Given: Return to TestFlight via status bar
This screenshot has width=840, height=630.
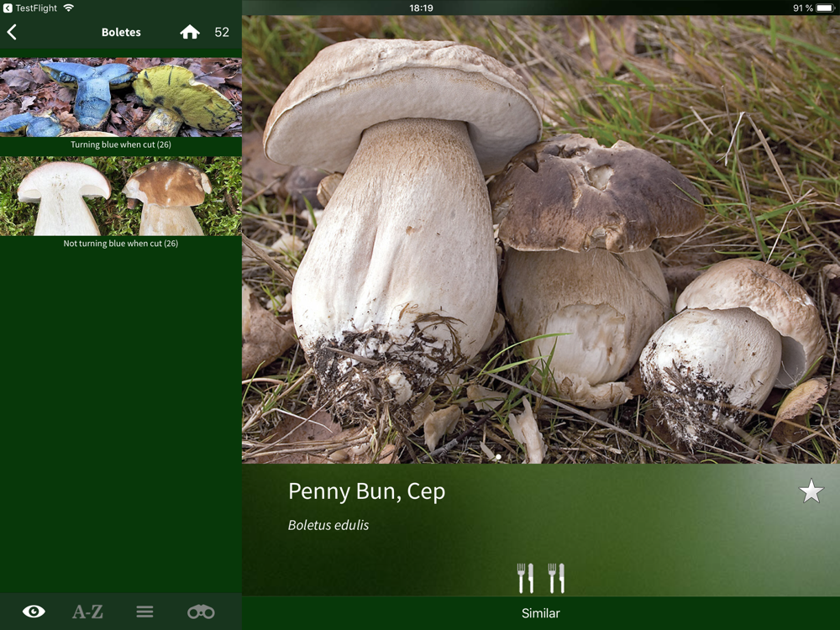Looking at the screenshot, I should [x=30, y=8].
